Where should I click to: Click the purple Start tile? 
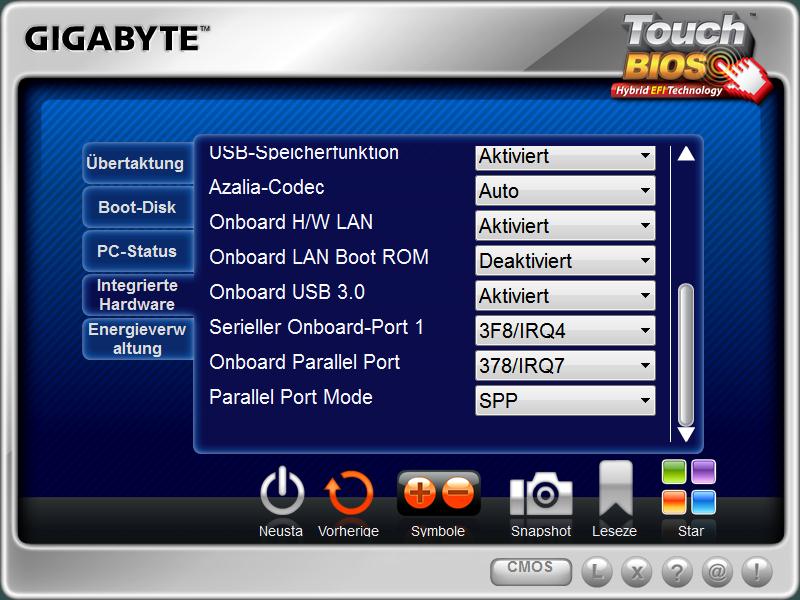704,472
